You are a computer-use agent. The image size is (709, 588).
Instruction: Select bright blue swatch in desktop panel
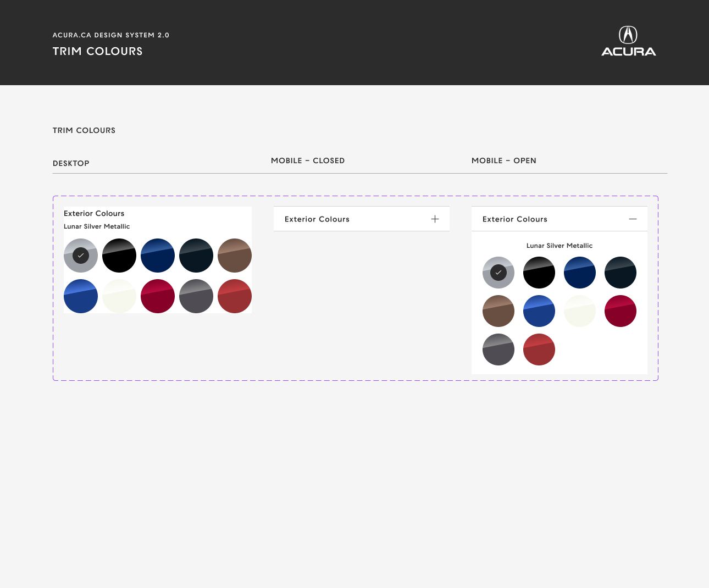[81, 296]
